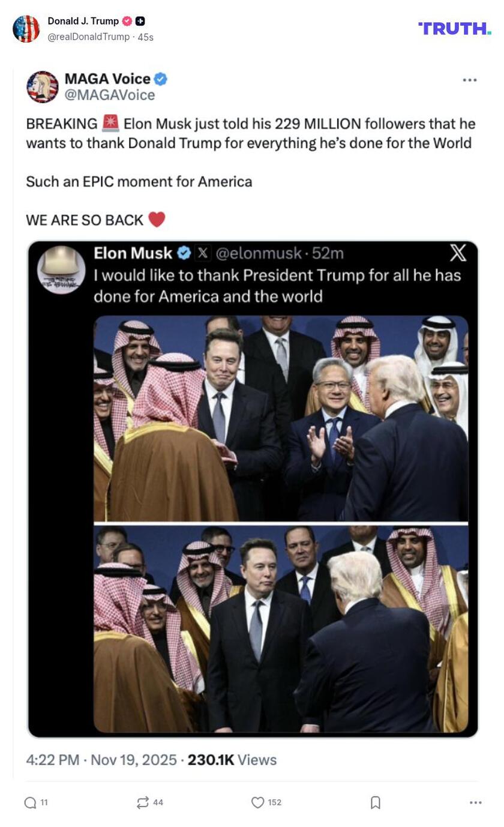Click the X logo on the embedded tweet
Image resolution: width=504 pixels, height=827 pixels.
[458, 254]
